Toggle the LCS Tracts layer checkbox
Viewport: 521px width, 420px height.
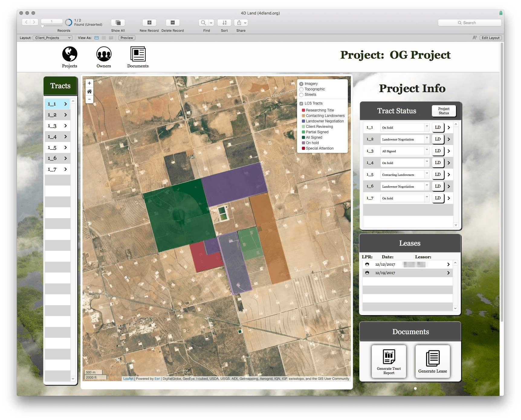pos(301,104)
